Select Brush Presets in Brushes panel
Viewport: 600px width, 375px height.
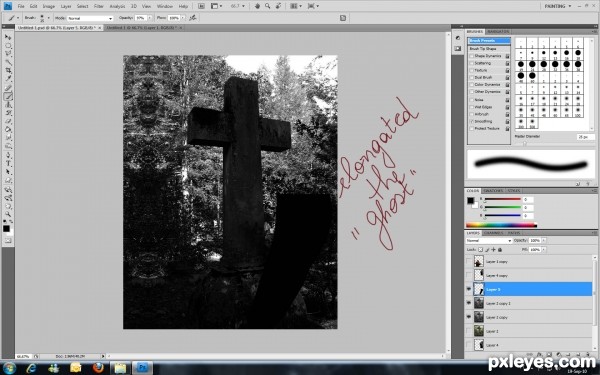489,41
